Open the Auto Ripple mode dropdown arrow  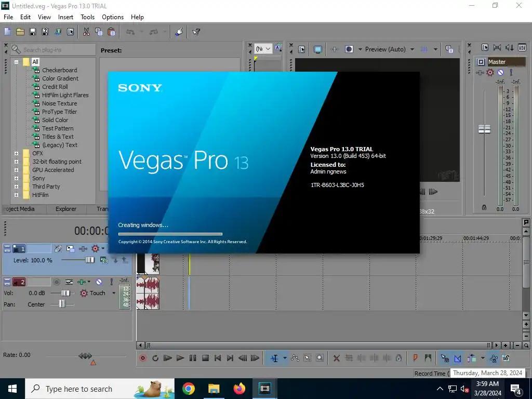(483, 358)
